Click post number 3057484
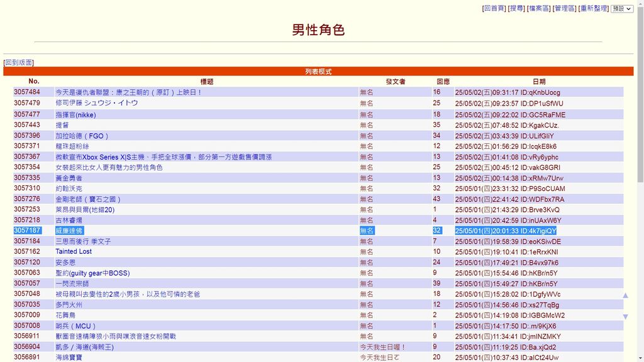Viewport: 644px width, 362px height. pyautogui.click(x=27, y=92)
